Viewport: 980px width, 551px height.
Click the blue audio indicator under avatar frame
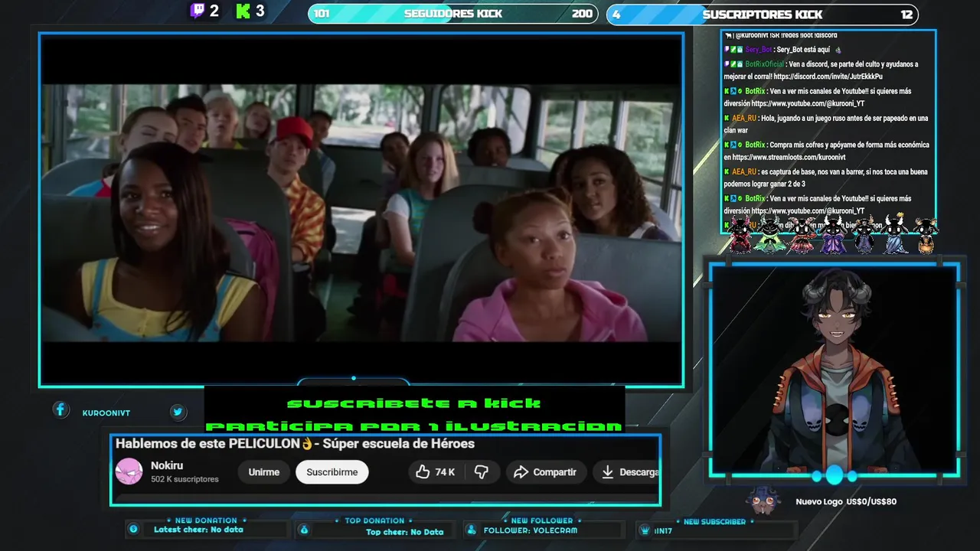pos(835,475)
